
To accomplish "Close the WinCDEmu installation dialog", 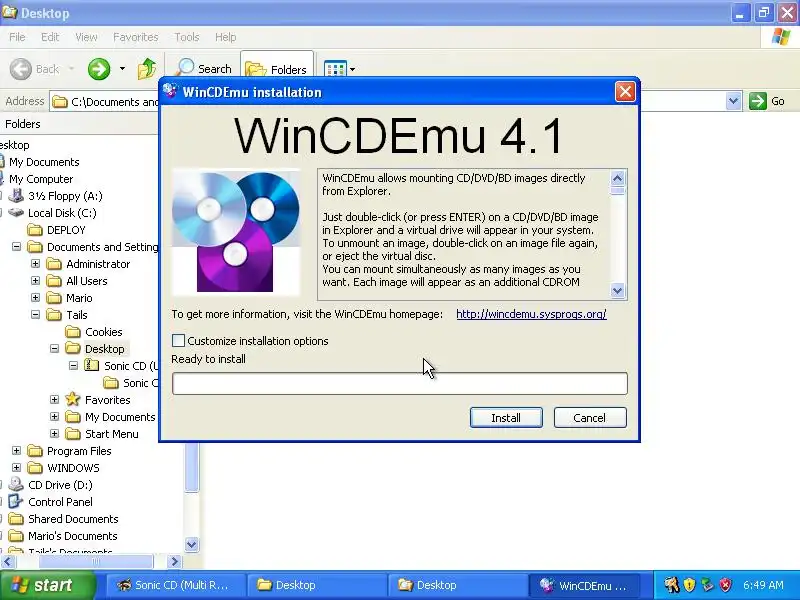I will [x=625, y=92].
